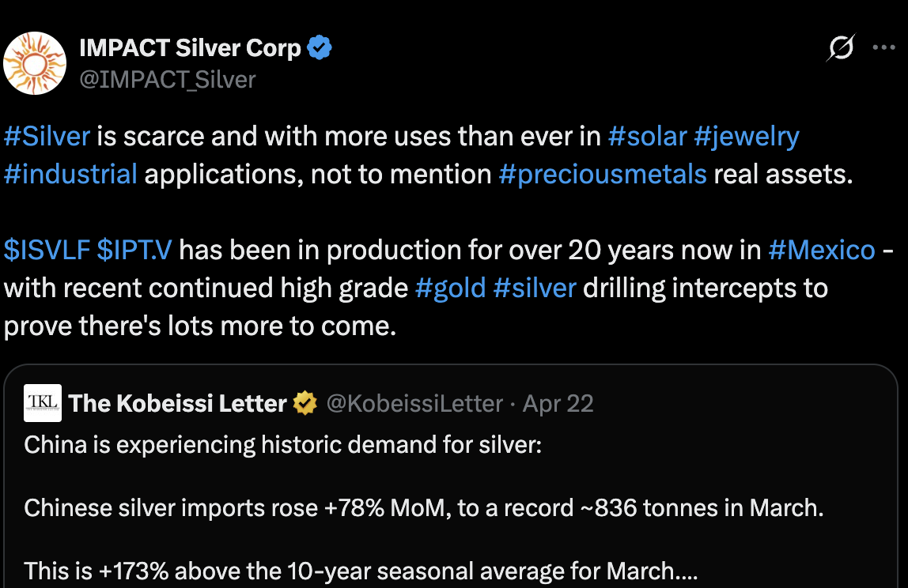
Task: Click the @IMPACT_Silver handle
Action: pos(168,79)
